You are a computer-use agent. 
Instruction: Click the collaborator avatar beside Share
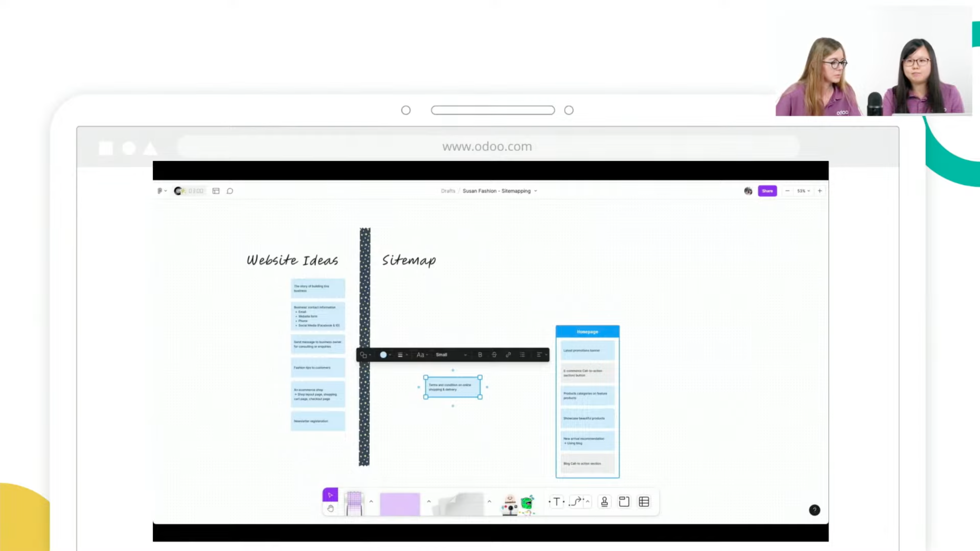click(748, 191)
